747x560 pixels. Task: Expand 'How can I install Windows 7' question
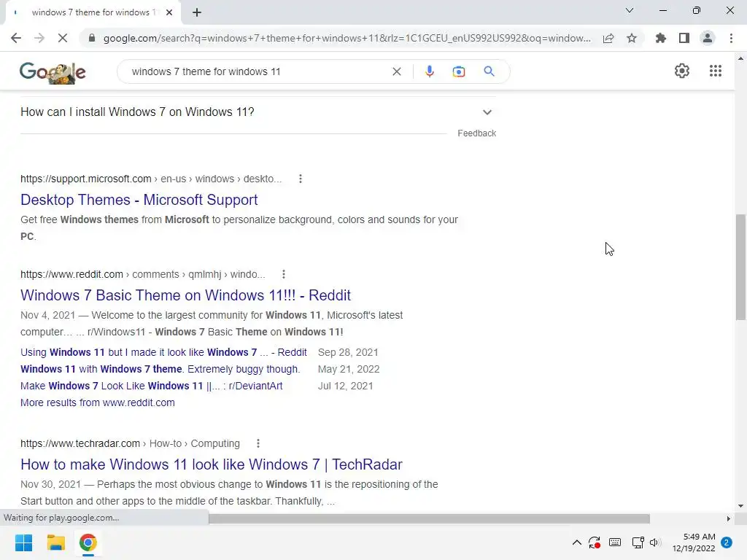pos(258,112)
